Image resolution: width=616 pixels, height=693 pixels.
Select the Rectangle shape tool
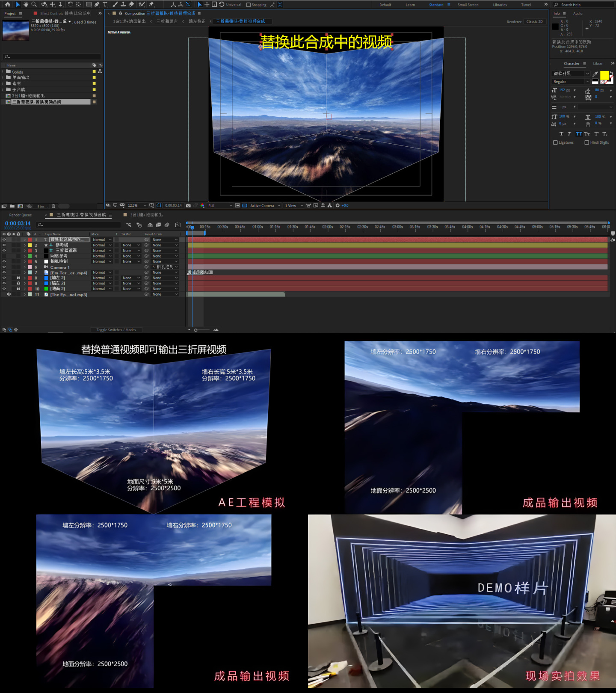coord(89,4)
